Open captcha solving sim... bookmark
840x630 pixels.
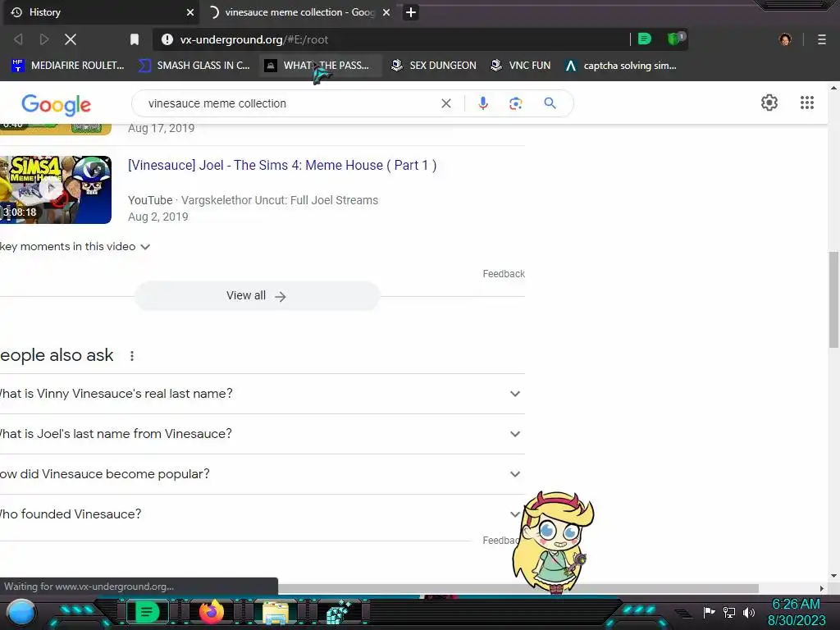(620, 66)
